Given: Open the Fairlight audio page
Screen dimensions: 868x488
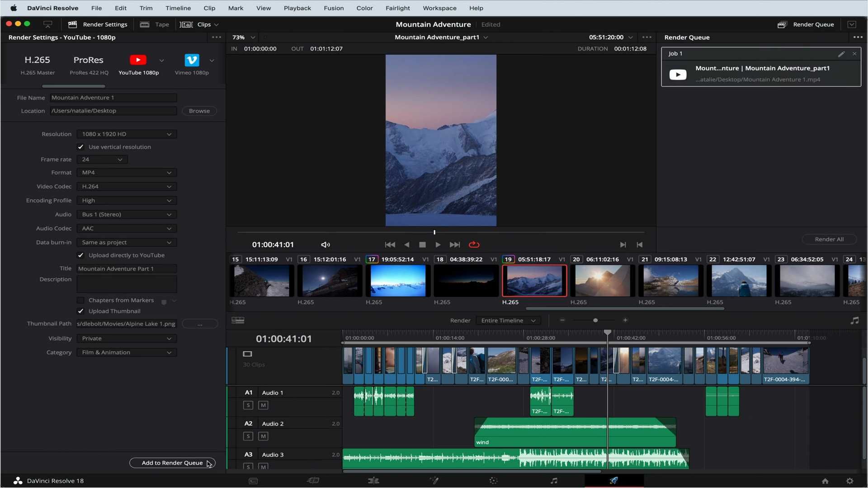Looking at the screenshot, I should click(554, 480).
